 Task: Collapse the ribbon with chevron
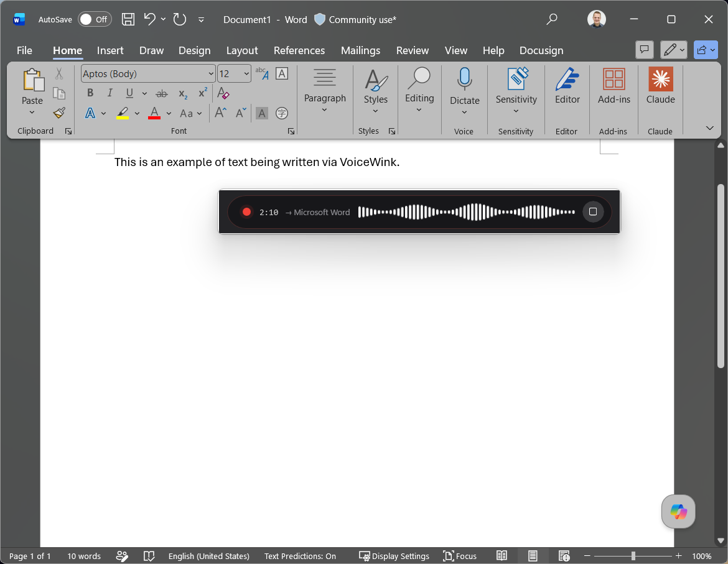pyautogui.click(x=709, y=128)
